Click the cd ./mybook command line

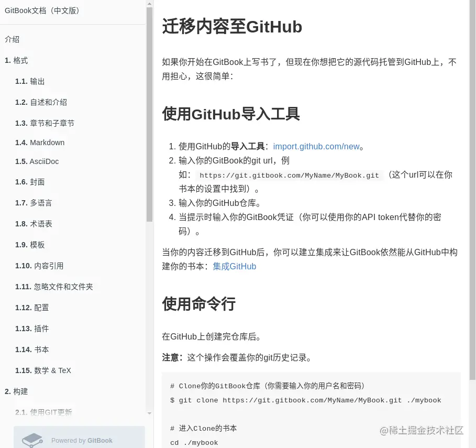pos(194,443)
